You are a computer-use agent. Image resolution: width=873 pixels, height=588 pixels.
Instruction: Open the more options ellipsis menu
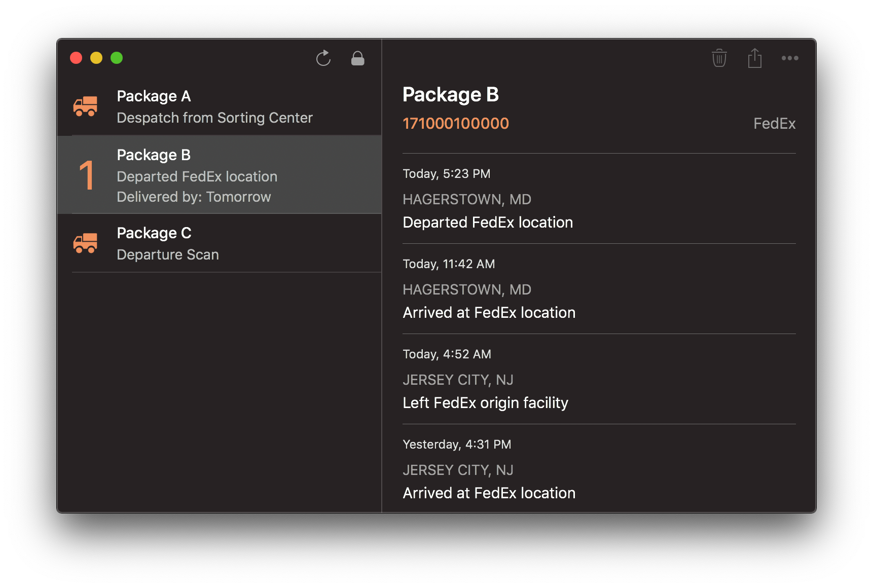pos(789,58)
